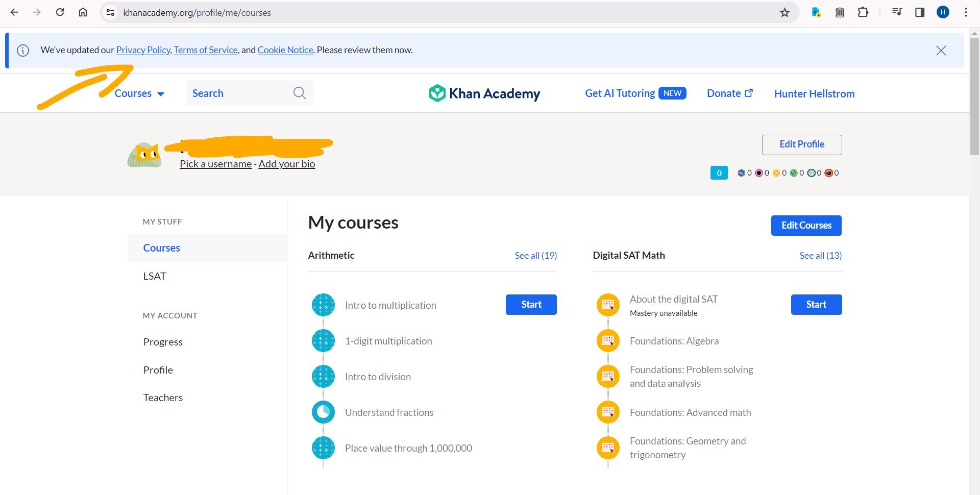This screenshot has width=980, height=495.
Task: Click the Foundations: Algebra unit icon
Action: (607, 340)
